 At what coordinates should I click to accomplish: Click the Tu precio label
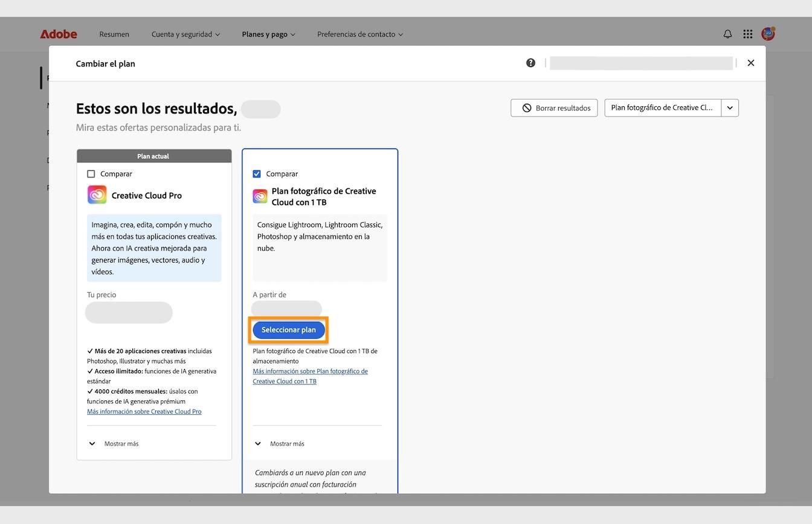click(101, 295)
